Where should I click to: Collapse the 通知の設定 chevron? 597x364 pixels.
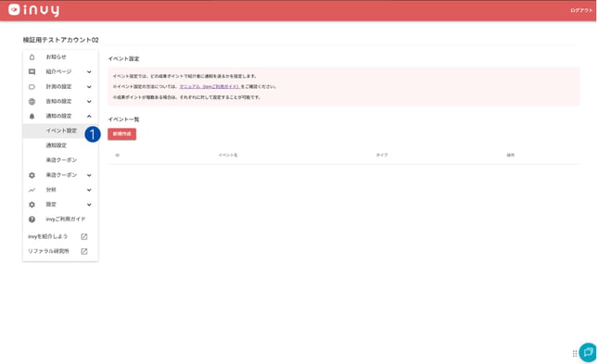tap(89, 117)
